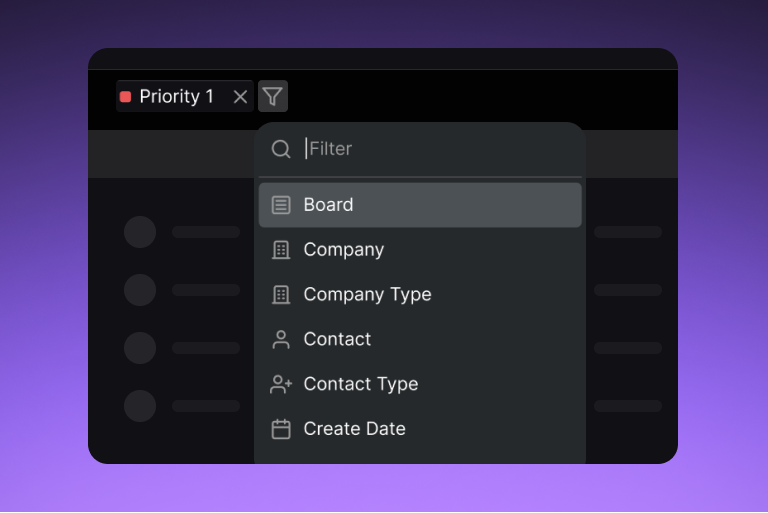Click the building icon beside Company
This screenshot has width=768, height=513.
click(x=281, y=250)
